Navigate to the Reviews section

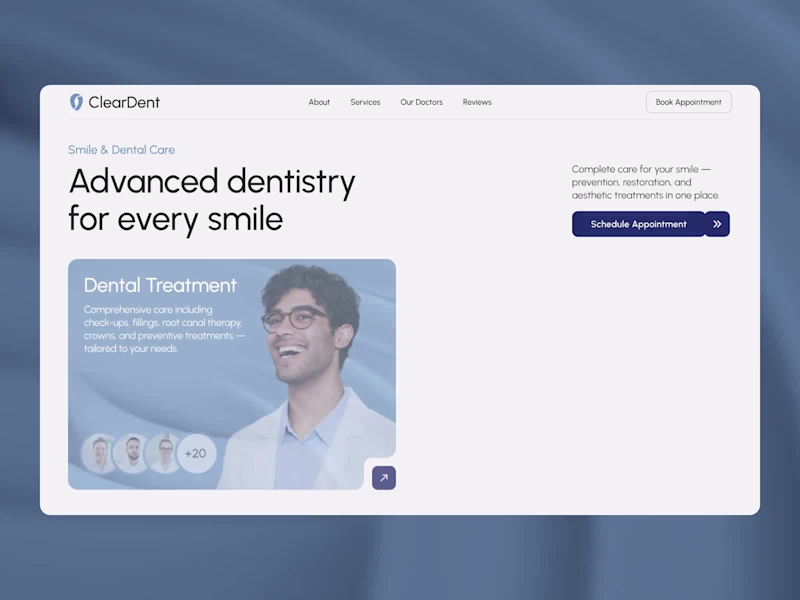click(477, 102)
